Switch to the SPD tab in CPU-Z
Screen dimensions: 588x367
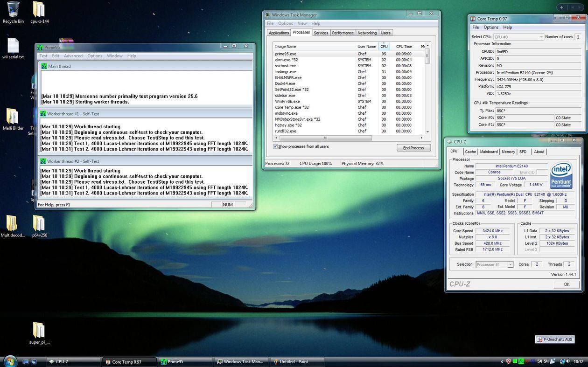pos(523,152)
